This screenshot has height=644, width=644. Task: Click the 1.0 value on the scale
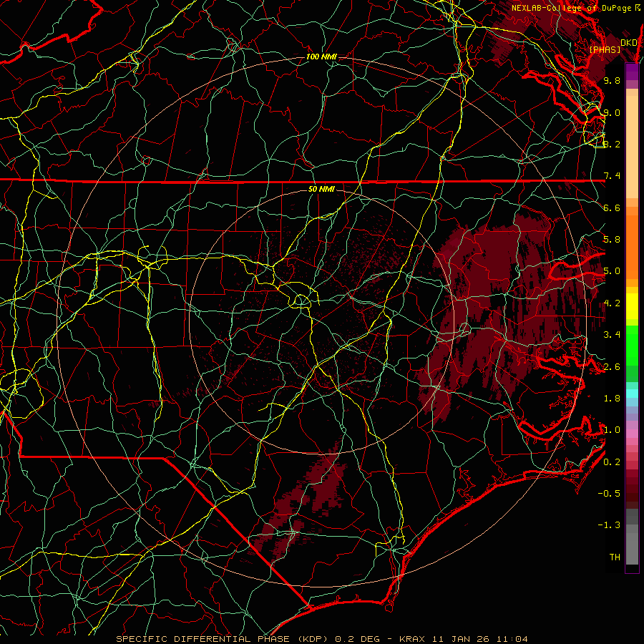pos(612,430)
